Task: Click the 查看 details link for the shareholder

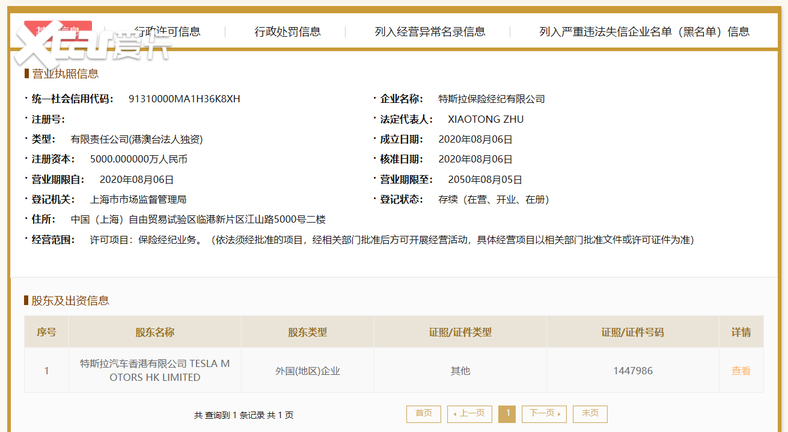Action: coord(740,370)
